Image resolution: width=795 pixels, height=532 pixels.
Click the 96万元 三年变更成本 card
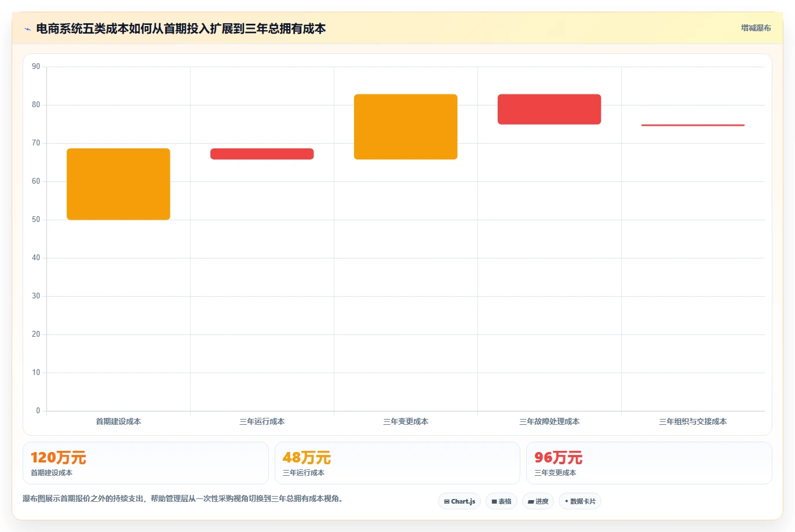649,463
